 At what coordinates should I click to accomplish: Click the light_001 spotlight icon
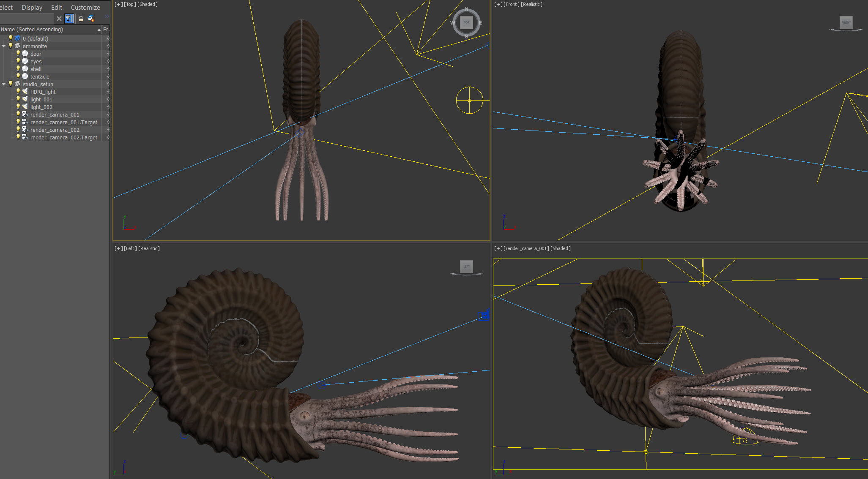[25, 99]
